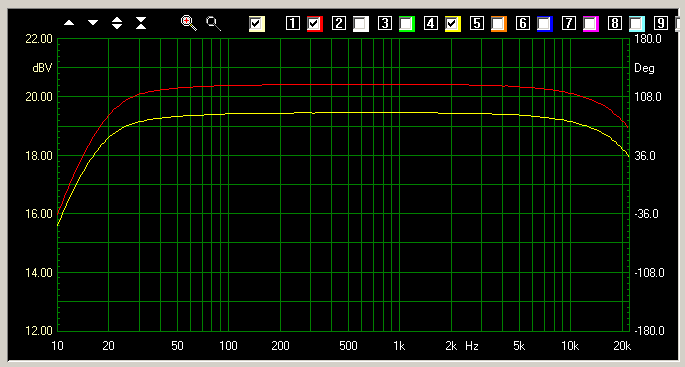Enable the magenta trace 7 checkbox
Image resolution: width=685 pixels, height=367 pixels.
point(591,24)
